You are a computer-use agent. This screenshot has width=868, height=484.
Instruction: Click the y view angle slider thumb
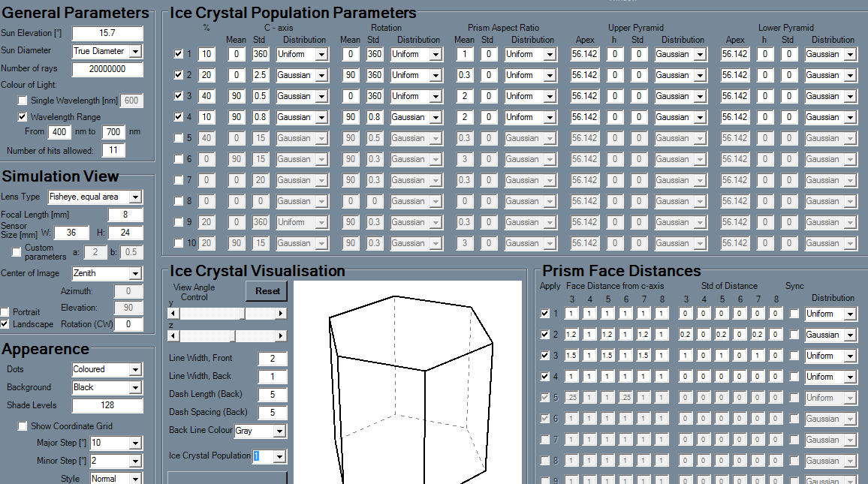pos(243,314)
